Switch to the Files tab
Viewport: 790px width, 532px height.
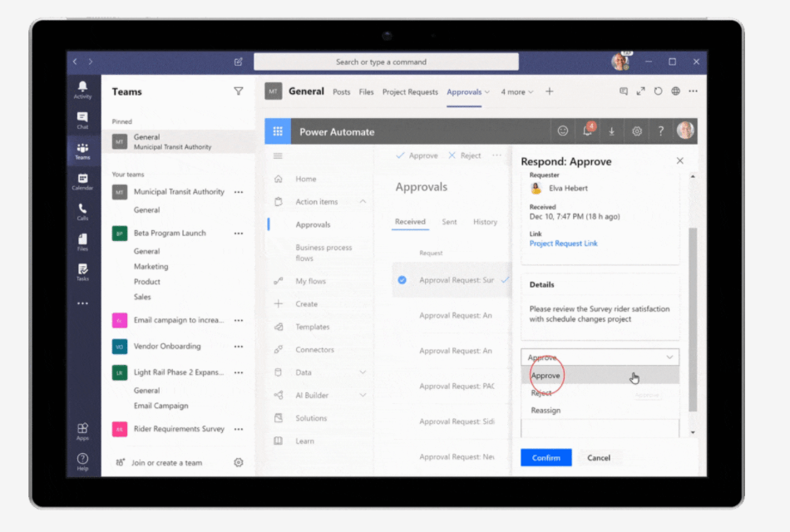[366, 91]
